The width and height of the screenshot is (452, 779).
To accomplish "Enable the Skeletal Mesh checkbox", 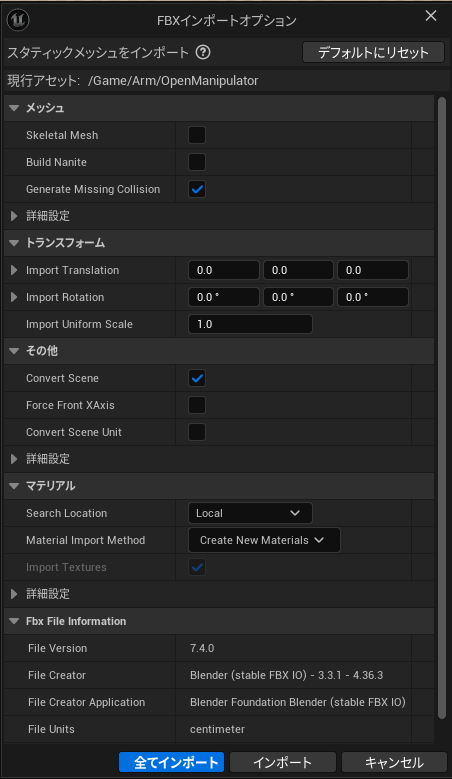I will (x=197, y=135).
